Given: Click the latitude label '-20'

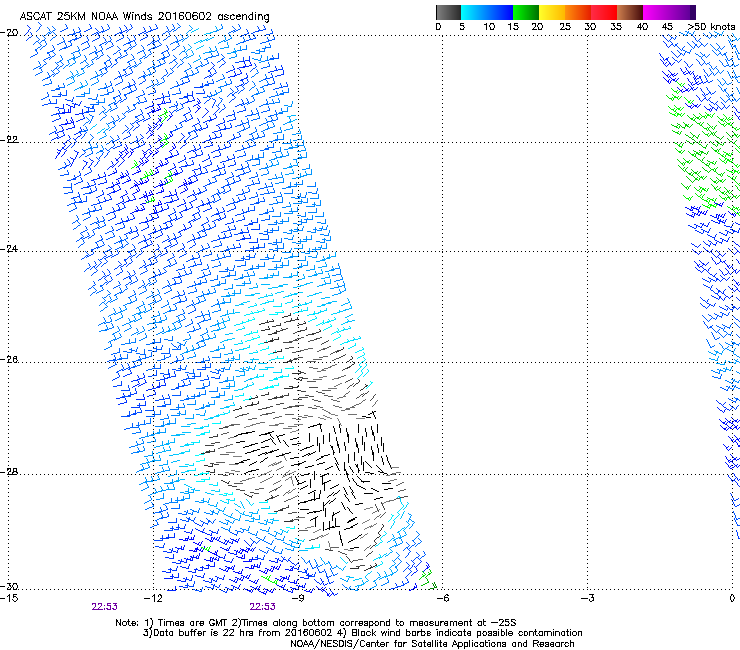Looking at the screenshot, I should (9, 33).
